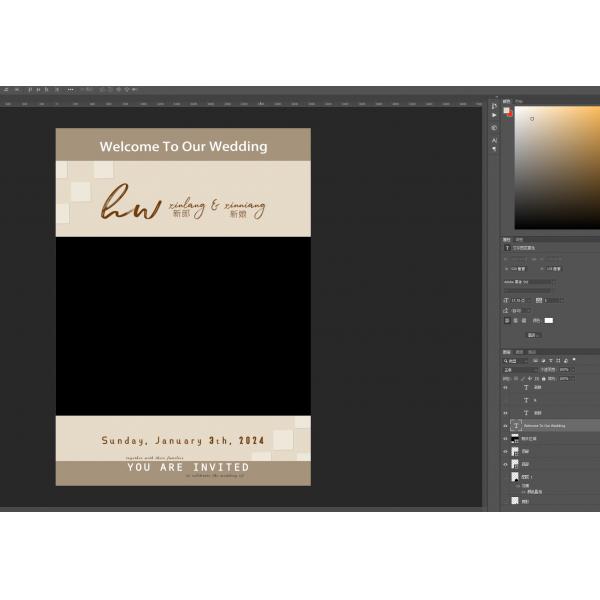This screenshot has height=600, width=600.
Task: Toggle visibility of the black rectangle layer
Action: pyautogui.click(x=505, y=438)
